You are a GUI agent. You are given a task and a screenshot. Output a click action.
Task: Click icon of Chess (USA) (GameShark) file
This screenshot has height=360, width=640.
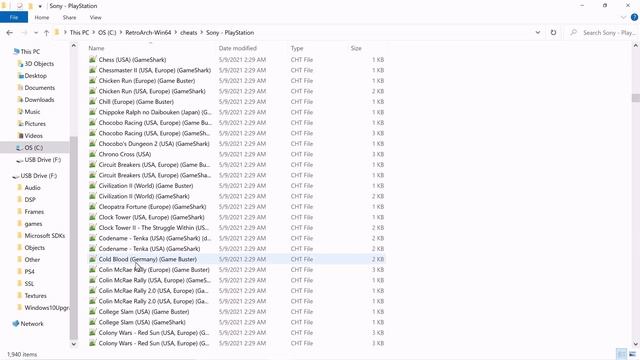[93, 60]
